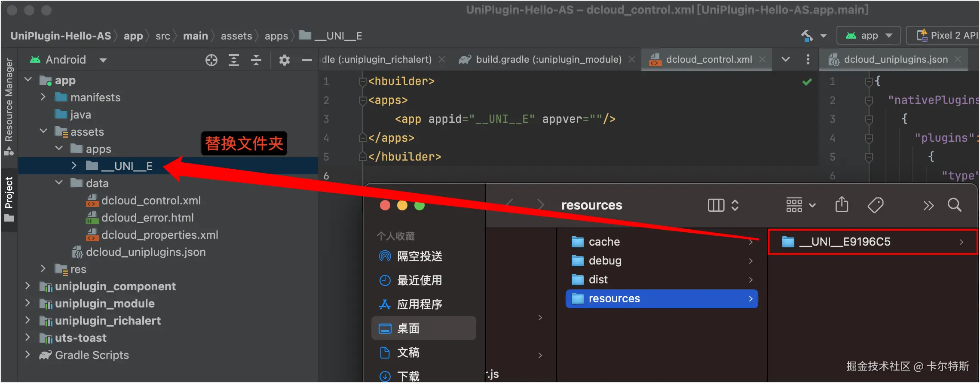Screen dimensions: 980x383
Task: Select 桌面 in Finder sidebar
Action: click(x=424, y=328)
